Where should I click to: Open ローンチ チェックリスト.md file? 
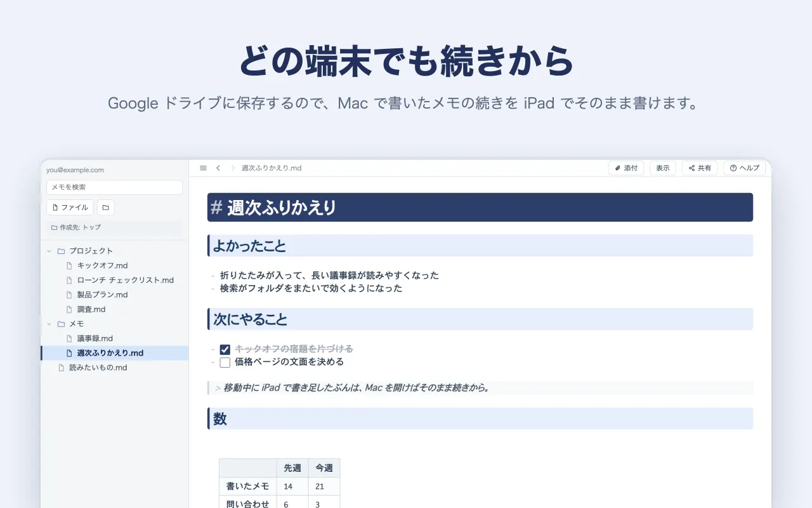tap(115, 280)
